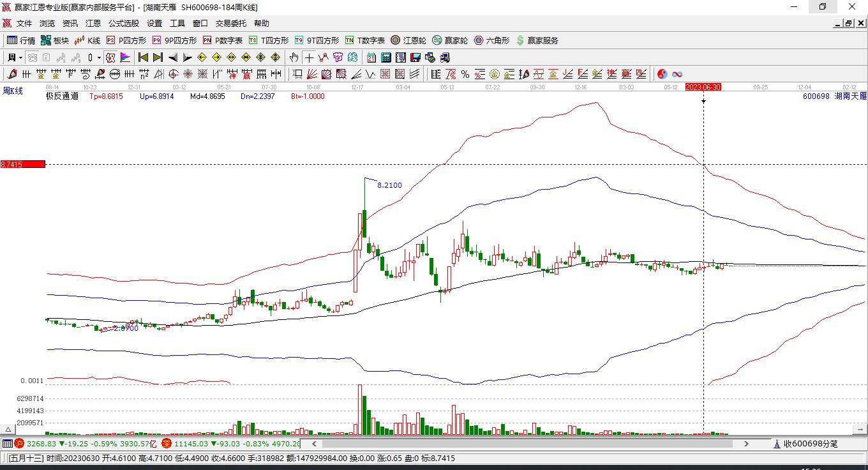Open the 9P四方形 tool
868x470 pixels.
pos(174,40)
